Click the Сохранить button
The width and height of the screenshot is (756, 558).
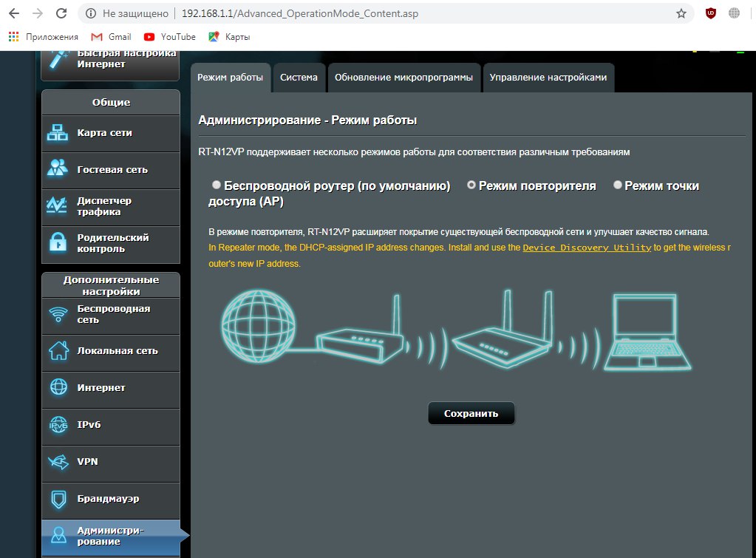(x=471, y=413)
